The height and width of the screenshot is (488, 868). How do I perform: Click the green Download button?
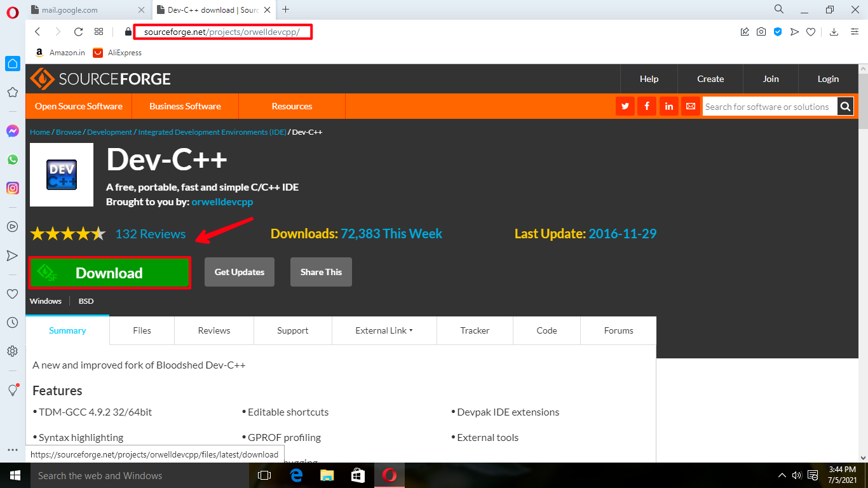click(x=110, y=273)
